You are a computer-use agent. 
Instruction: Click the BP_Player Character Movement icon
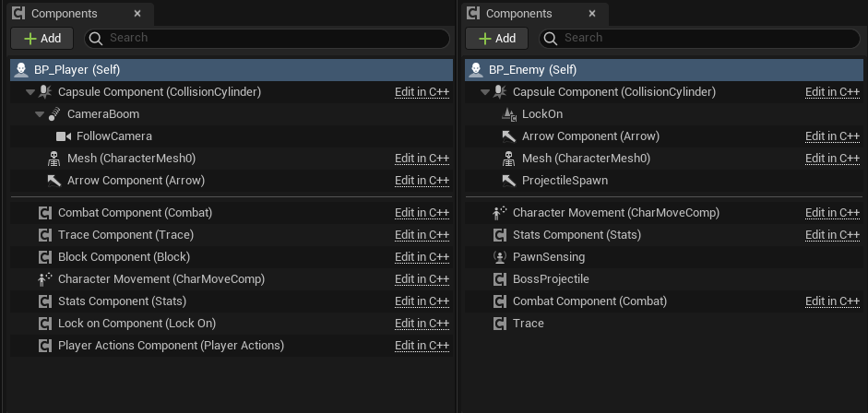click(x=45, y=279)
